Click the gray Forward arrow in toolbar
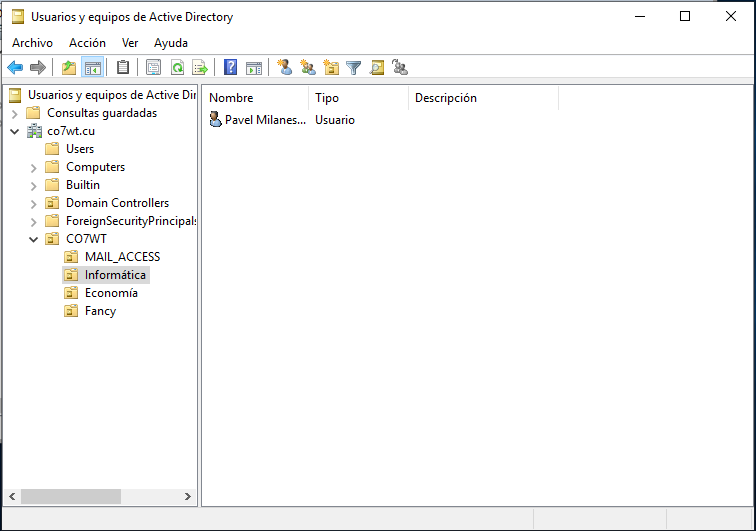Viewport: 756px width, 531px height. click(38, 68)
